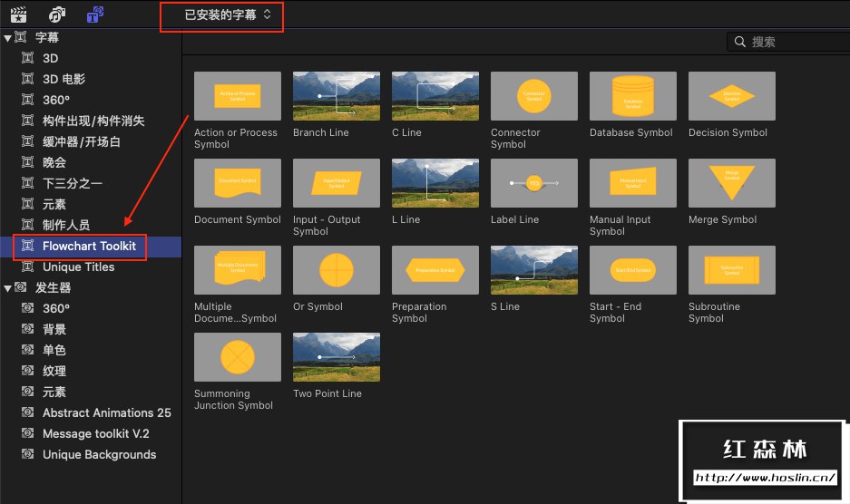Click the Decision Symbol caption text
Image resolution: width=850 pixels, height=504 pixels.
point(728,132)
